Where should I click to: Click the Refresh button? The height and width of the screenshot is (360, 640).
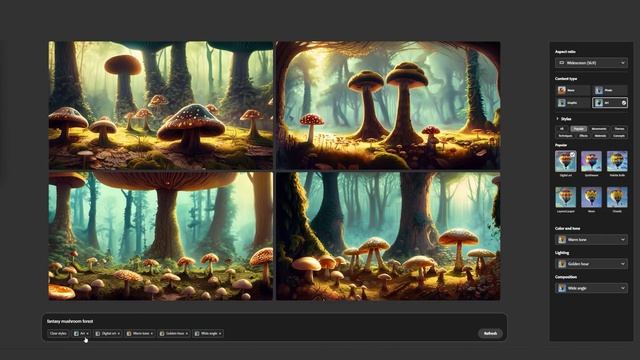click(x=490, y=333)
